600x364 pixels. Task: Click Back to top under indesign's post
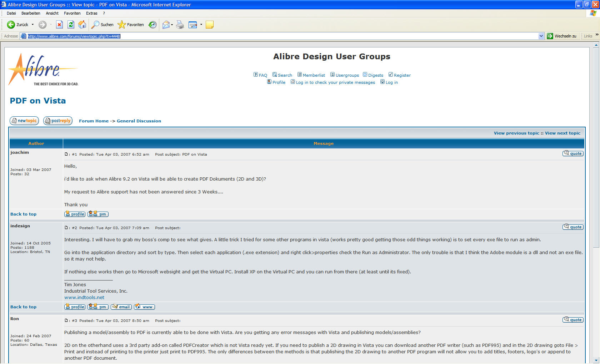[23, 307]
